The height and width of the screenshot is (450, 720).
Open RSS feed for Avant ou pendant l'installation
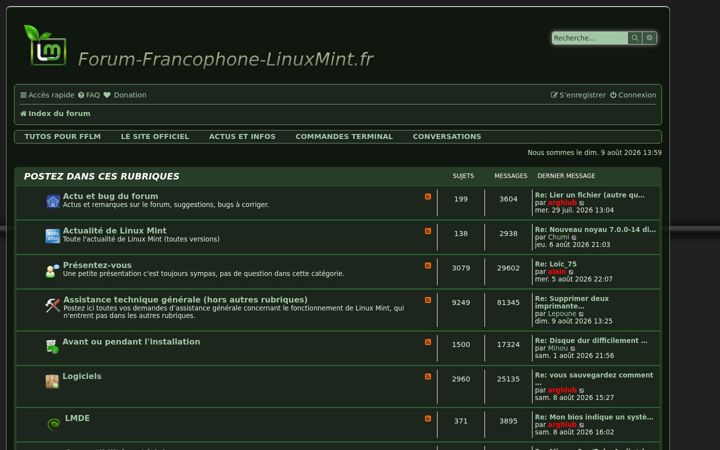pos(428,342)
